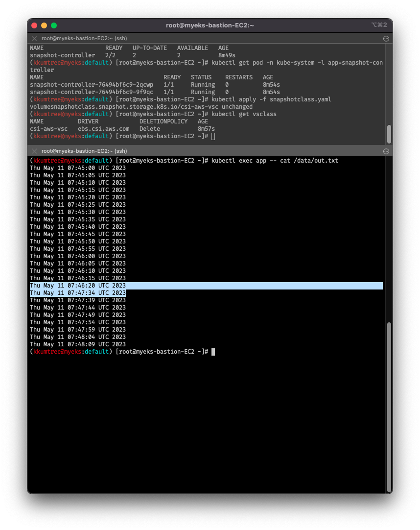
Task: Click the kubectl apply -f snapshotclass.yaml command
Action: tap(271, 99)
